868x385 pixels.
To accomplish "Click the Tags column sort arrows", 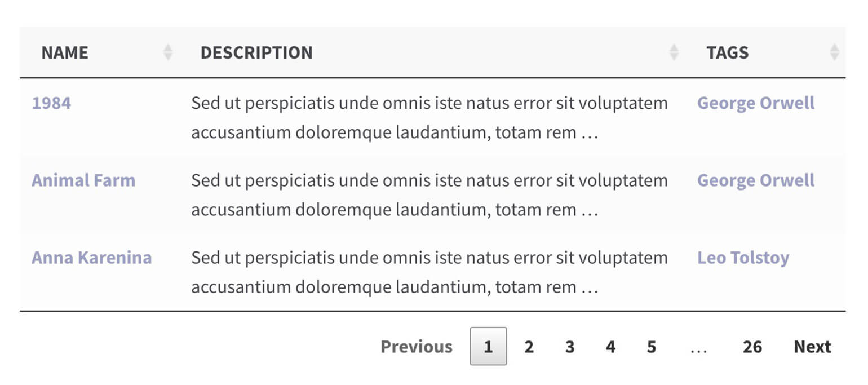I will point(834,52).
